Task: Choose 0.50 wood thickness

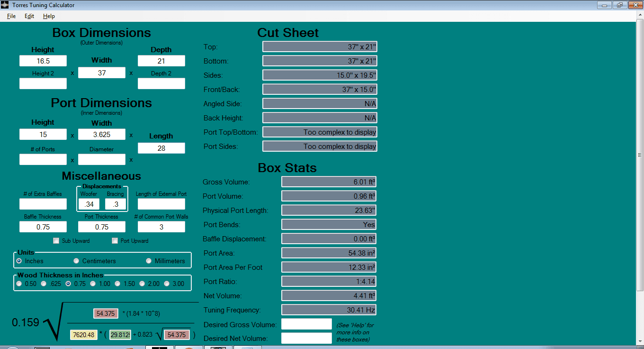Action: (19, 284)
